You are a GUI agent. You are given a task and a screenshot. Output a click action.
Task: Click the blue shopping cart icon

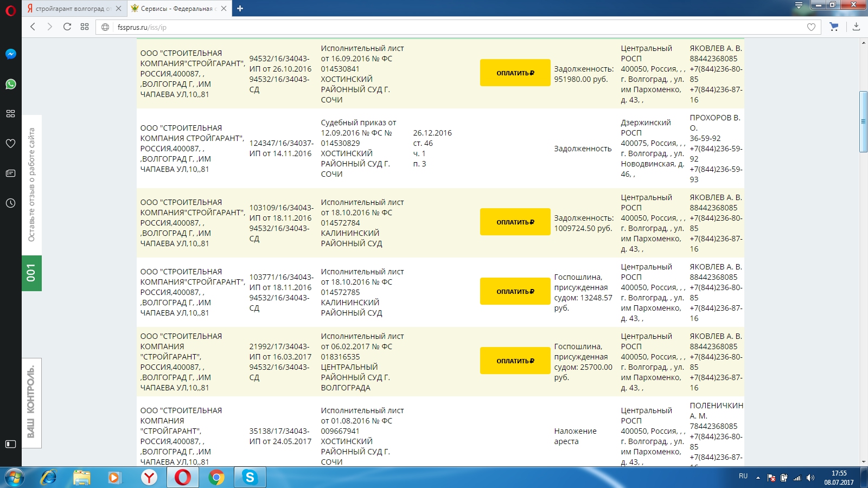(834, 27)
